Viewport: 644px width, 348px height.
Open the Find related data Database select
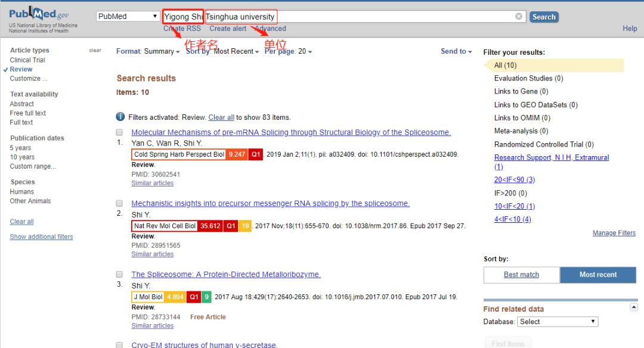pos(558,322)
